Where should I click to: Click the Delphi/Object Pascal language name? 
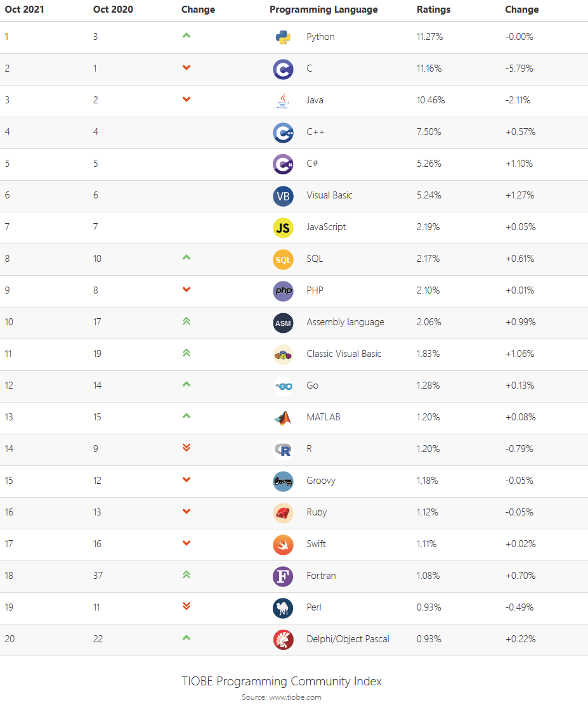coord(348,639)
